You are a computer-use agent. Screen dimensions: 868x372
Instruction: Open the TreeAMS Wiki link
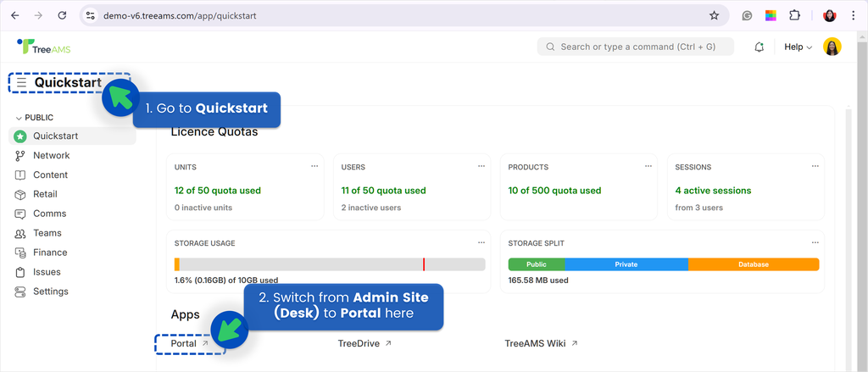[541, 343]
